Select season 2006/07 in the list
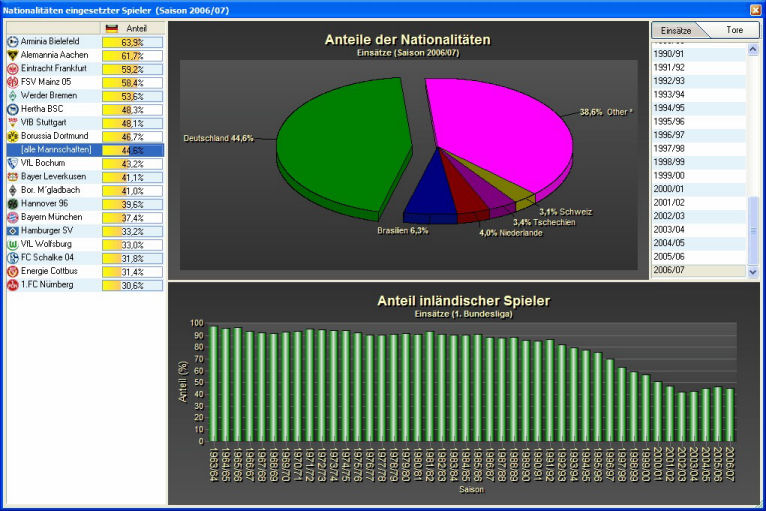Viewport: 766px width, 511px height. click(699, 270)
